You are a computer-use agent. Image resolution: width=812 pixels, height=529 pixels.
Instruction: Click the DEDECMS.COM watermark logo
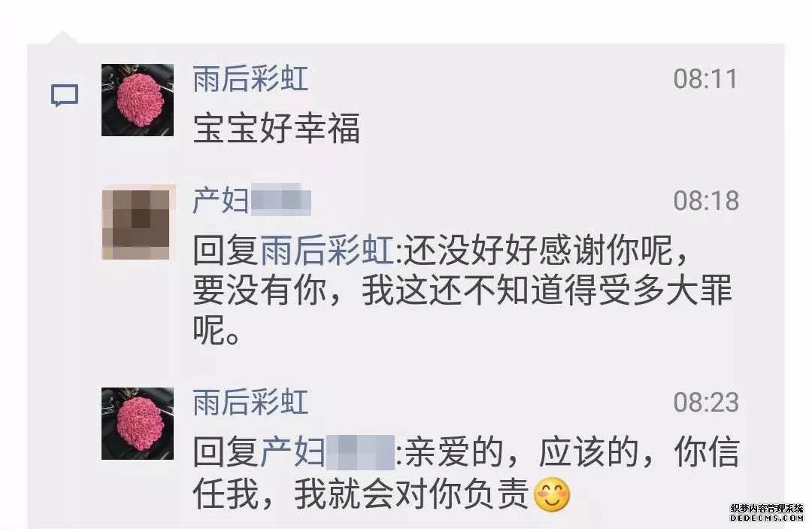(767, 513)
